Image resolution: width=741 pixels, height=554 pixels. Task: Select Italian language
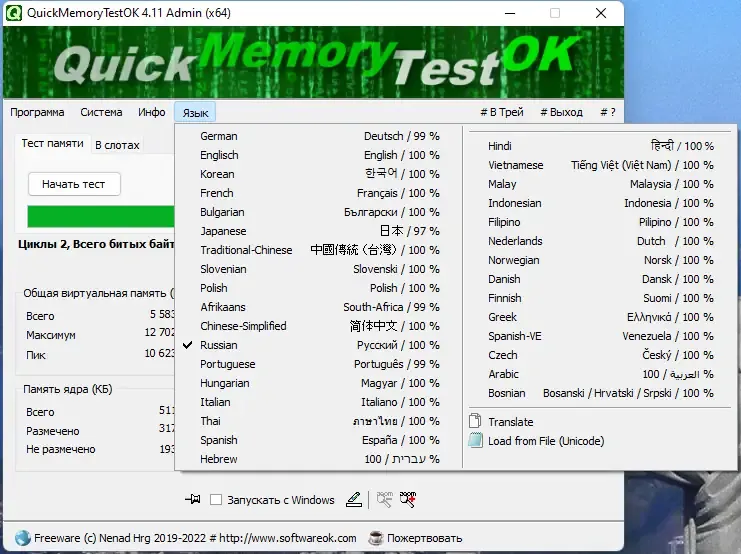tap(319, 402)
